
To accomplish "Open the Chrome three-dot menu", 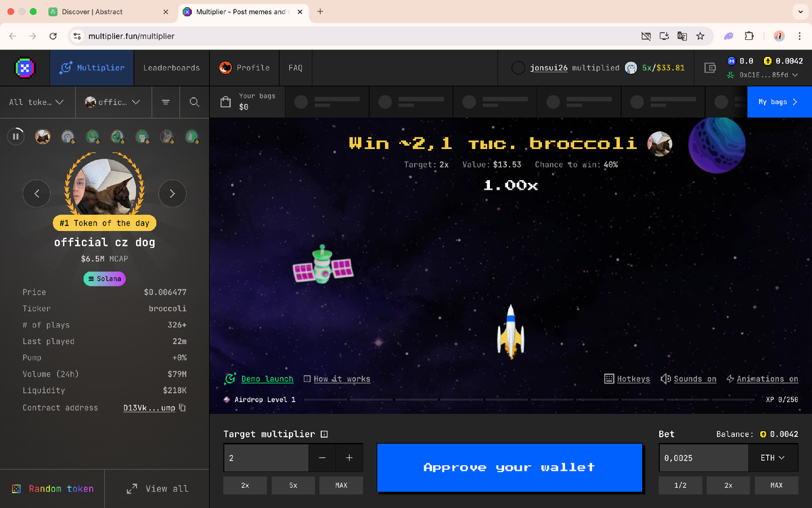I will coord(799,36).
